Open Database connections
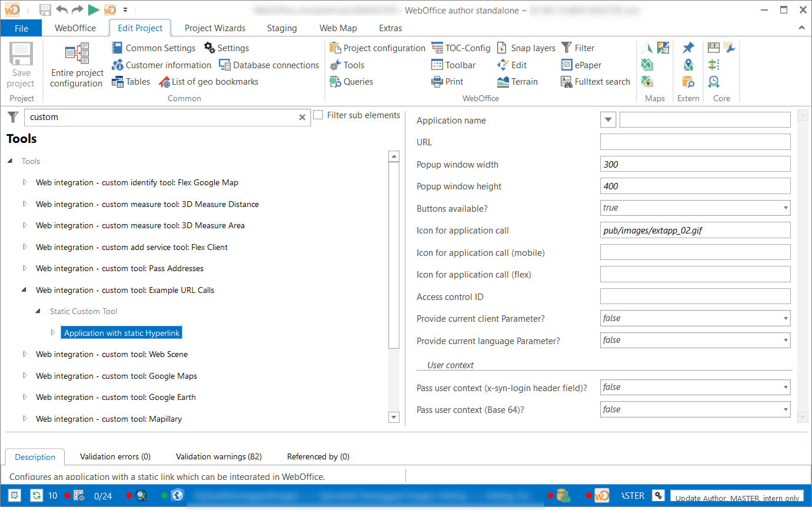 pyautogui.click(x=268, y=65)
